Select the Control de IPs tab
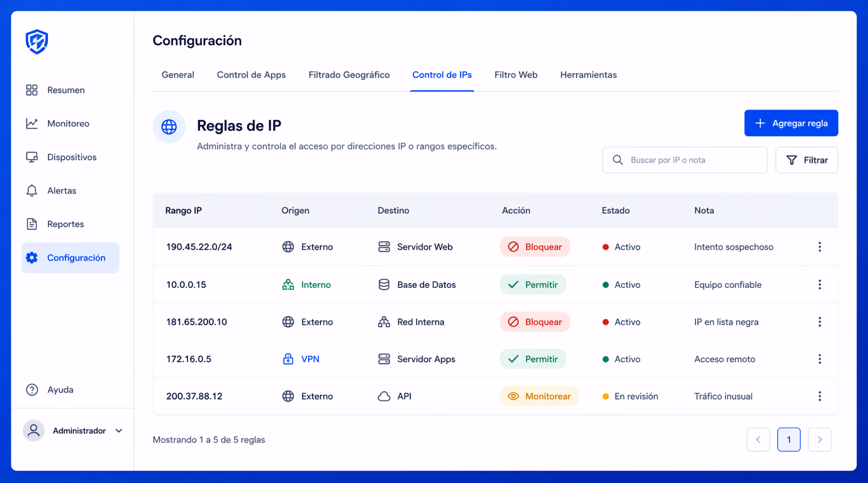The width and height of the screenshot is (868, 483). click(442, 75)
